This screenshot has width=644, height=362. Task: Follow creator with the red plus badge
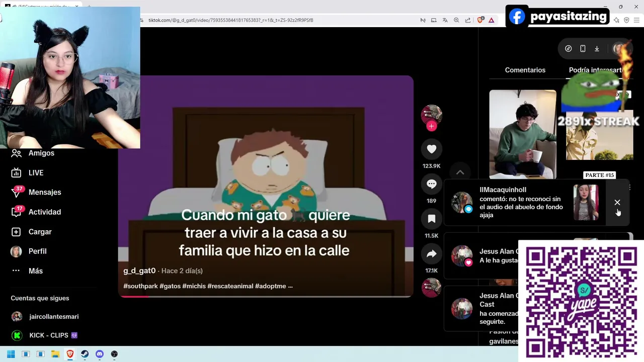(431, 126)
